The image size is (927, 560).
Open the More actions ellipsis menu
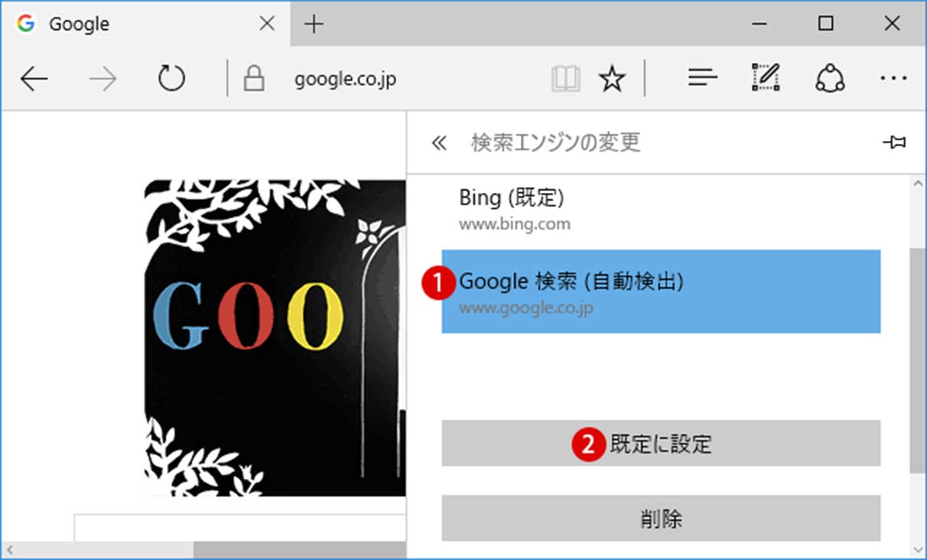coord(893,78)
